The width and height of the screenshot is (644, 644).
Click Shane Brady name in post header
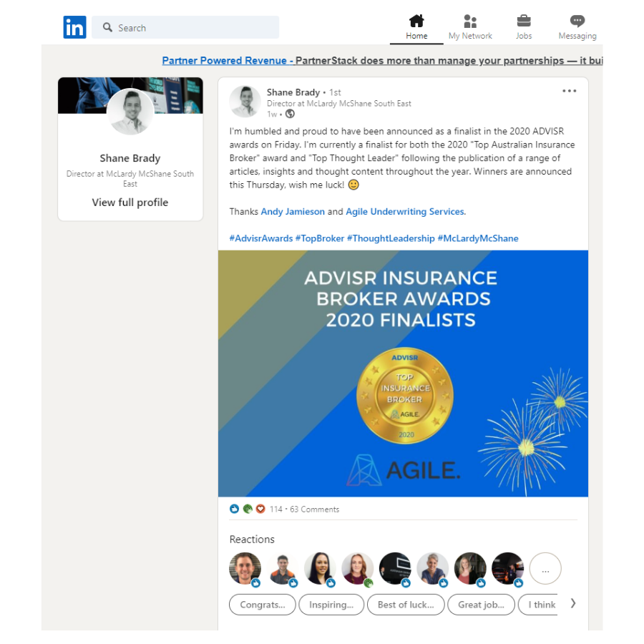click(x=293, y=92)
